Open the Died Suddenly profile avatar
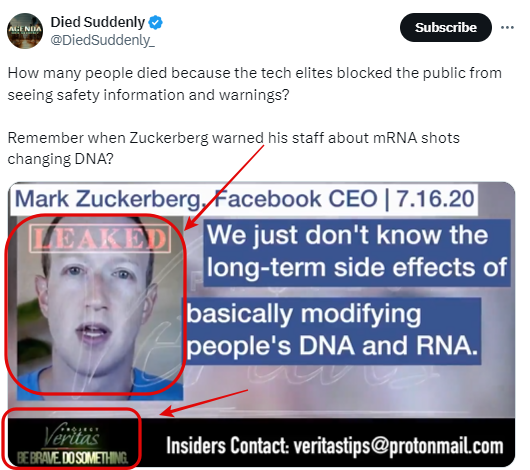The width and height of the screenshot is (530, 470). coord(25,31)
